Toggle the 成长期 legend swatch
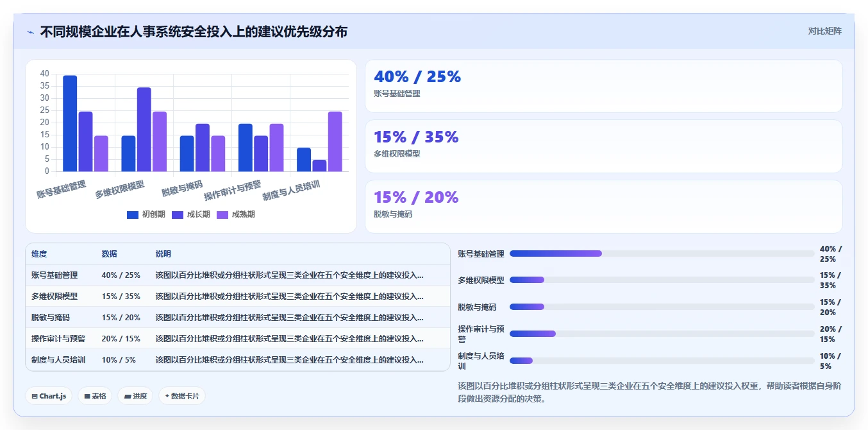Image resolution: width=868 pixels, height=430 pixels. click(178, 214)
